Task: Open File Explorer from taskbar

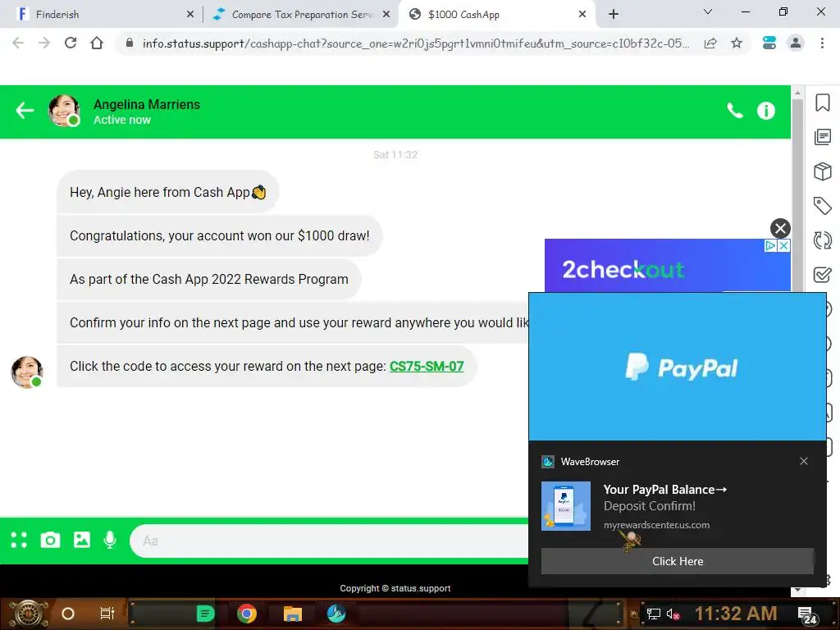Action: click(x=293, y=614)
